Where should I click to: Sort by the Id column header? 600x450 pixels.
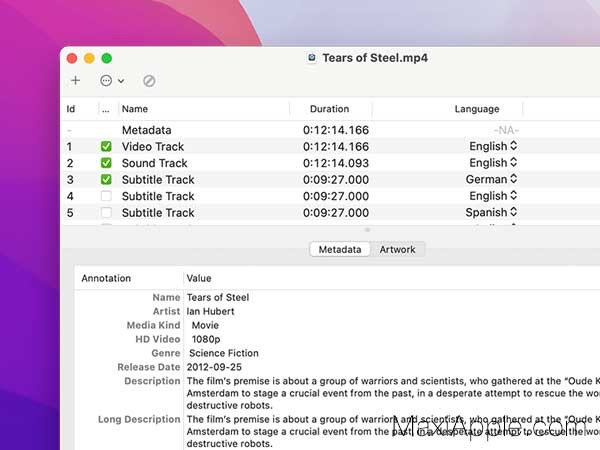point(71,109)
